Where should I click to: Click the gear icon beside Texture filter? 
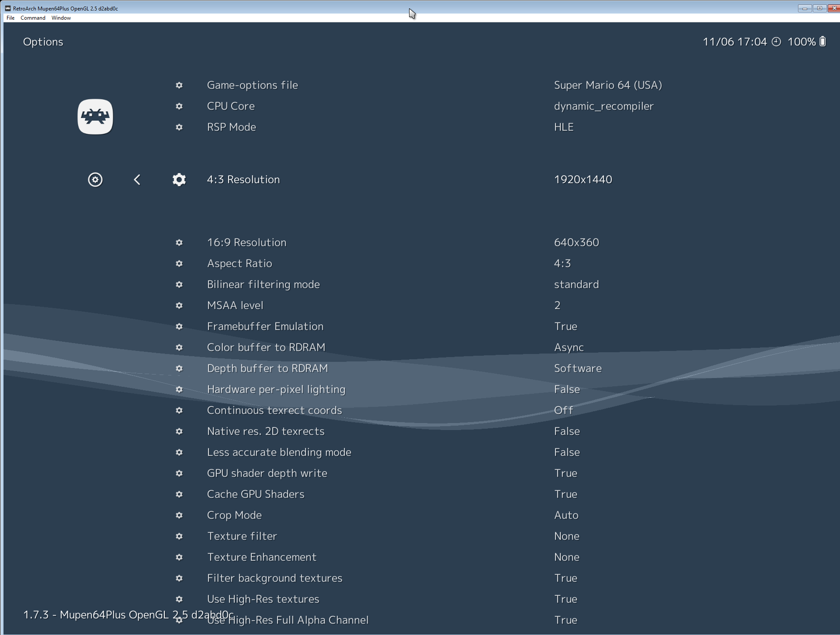click(x=179, y=536)
